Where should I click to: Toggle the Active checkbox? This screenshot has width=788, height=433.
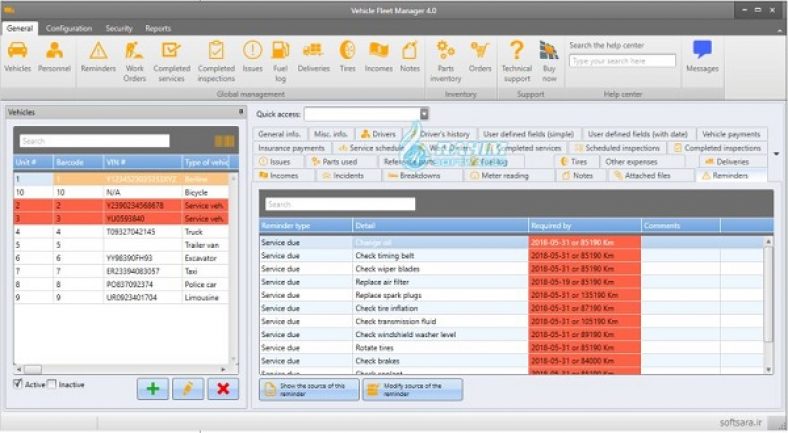point(18,384)
